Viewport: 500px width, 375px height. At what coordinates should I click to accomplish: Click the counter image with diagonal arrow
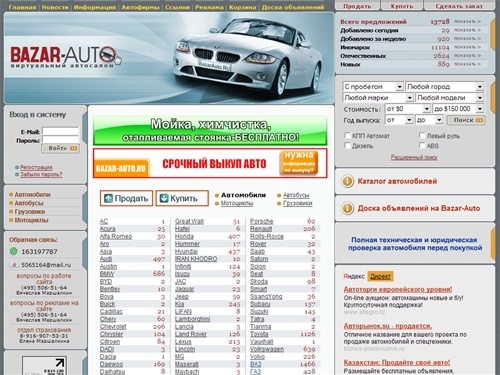click(44, 366)
